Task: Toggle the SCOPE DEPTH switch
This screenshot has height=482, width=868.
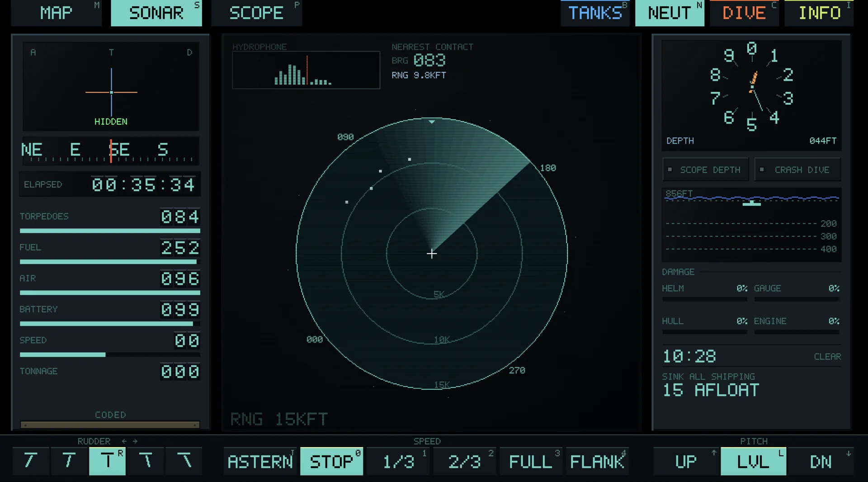Action: 705,170
